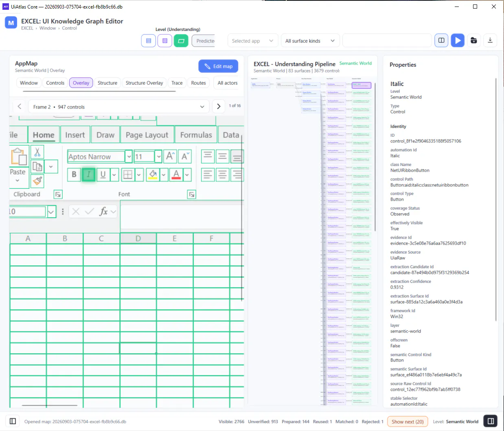The height and width of the screenshot is (431, 504).
Task: Click the Font Color red A swatch
Action: tap(176, 175)
